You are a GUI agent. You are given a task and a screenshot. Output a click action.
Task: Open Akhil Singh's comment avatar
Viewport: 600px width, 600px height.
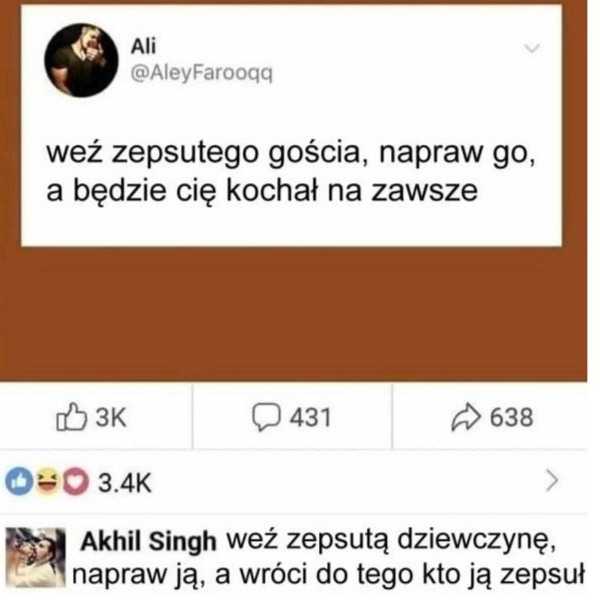36,557
